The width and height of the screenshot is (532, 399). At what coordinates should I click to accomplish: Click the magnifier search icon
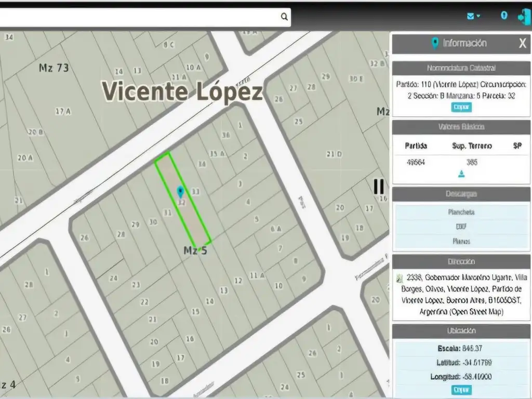(x=284, y=17)
